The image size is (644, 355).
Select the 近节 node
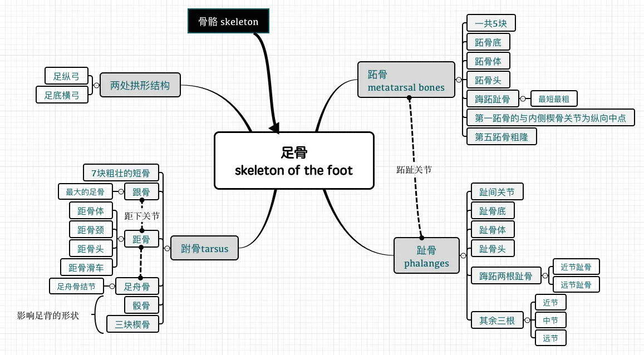pos(551,303)
